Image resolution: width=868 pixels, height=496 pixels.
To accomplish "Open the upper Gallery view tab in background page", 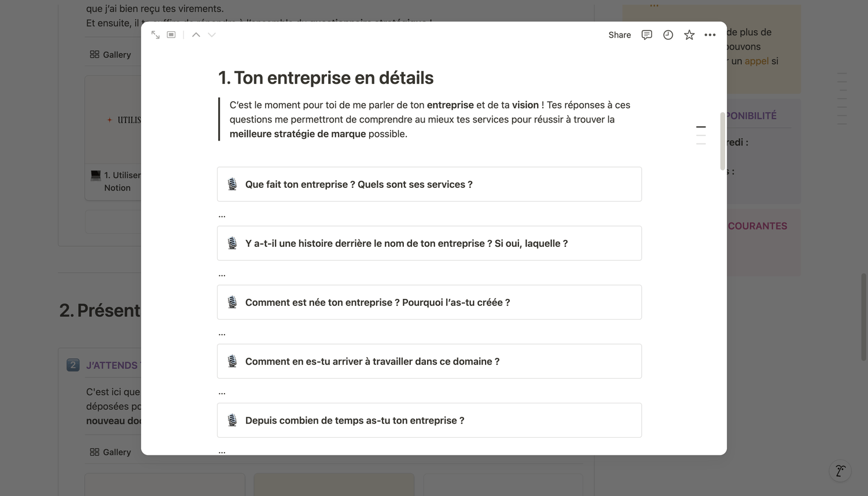I will click(x=111, y=54).
